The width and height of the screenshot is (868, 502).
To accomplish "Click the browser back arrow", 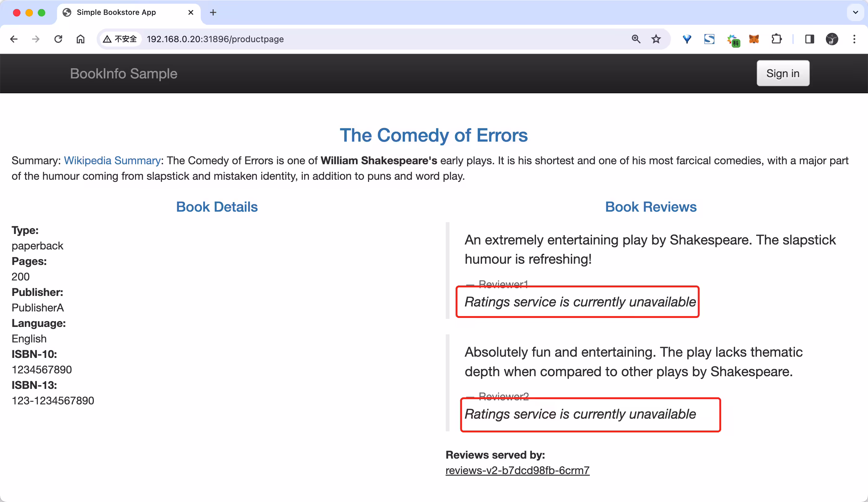I will (14, 39).
